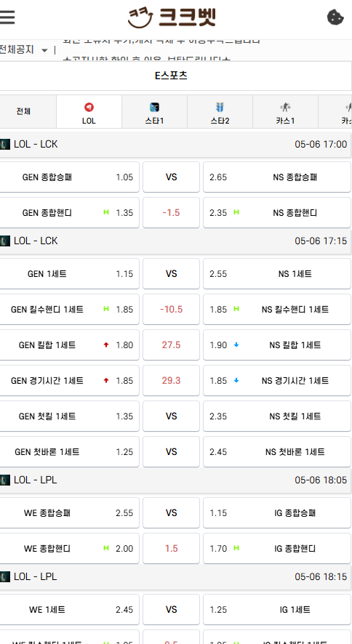352x644 pixels.
Task: Click the cookie icon in header
Action: tap(335, 17)
